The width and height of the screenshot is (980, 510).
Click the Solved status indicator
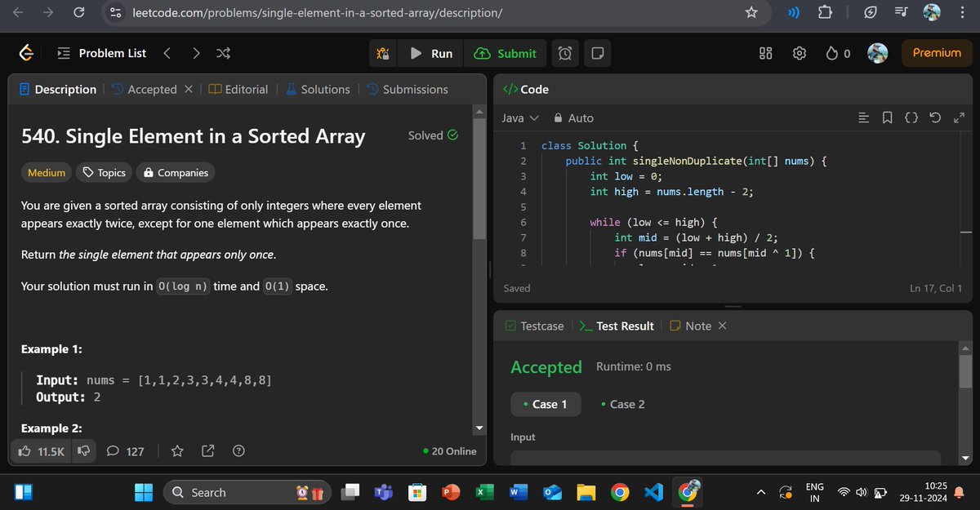click(433, 135)
